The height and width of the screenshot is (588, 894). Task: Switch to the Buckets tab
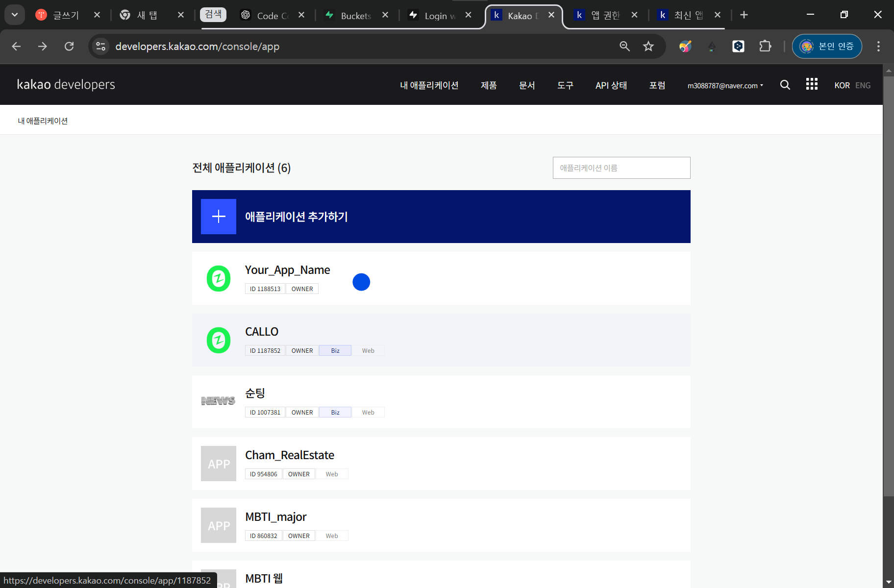point(355,15)
